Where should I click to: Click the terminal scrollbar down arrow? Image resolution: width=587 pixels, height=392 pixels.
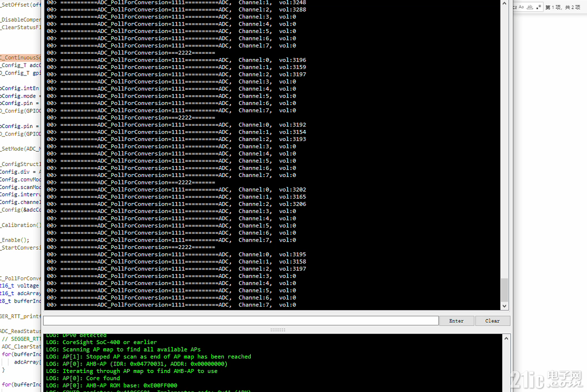click(504, 306)
